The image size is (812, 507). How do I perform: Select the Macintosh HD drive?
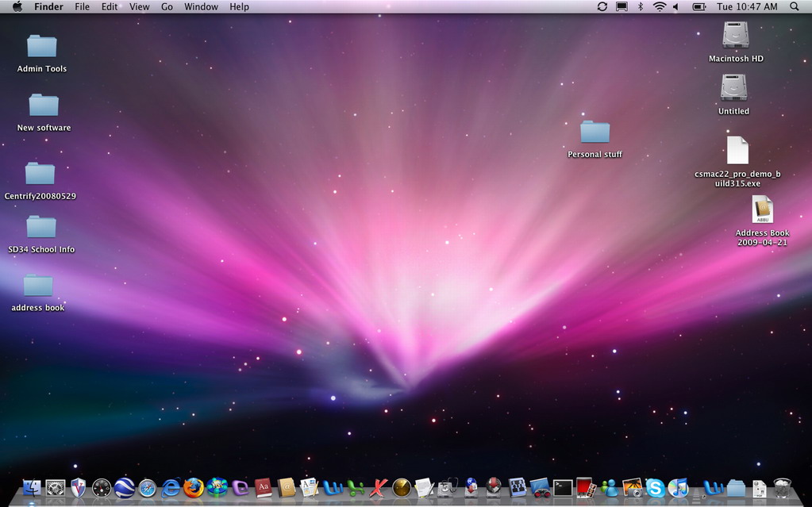(x=736, y=42)
